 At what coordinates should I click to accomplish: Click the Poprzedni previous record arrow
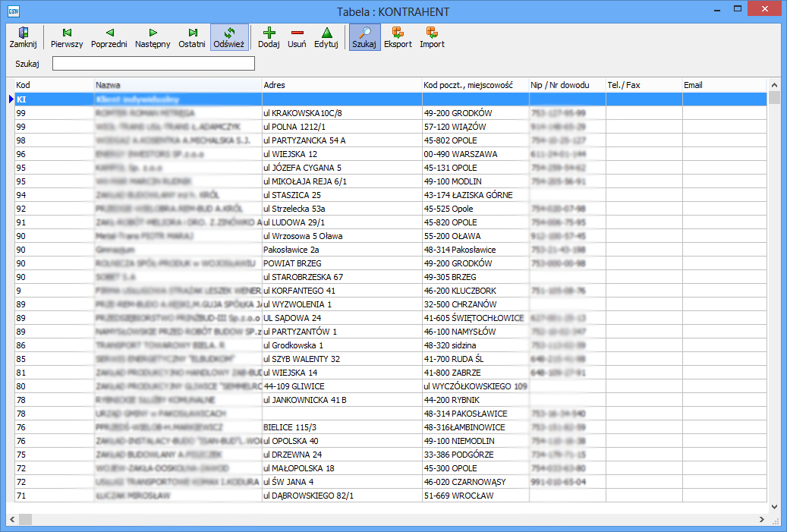click(109, 37)
